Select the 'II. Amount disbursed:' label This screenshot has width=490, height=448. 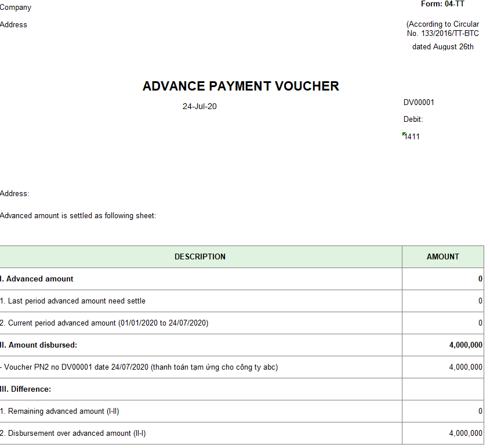click(x=39, y=345)
